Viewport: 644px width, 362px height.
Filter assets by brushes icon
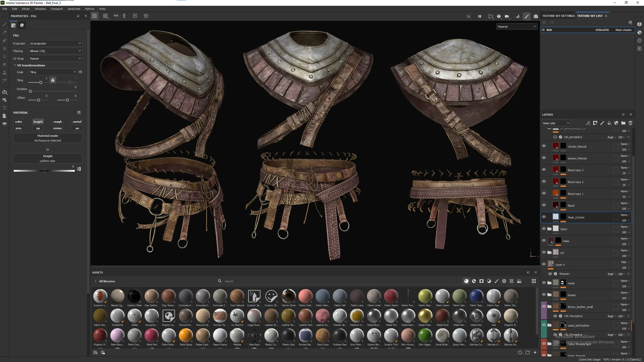point(497,281)
